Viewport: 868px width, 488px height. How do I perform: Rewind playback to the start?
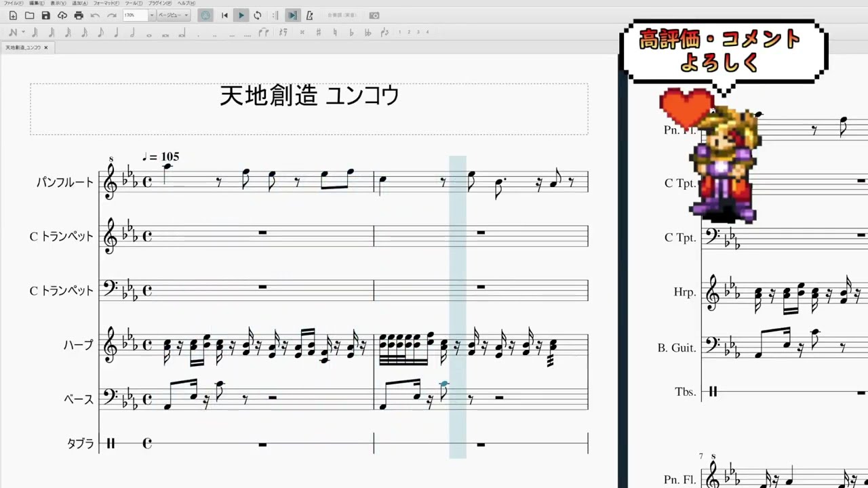(x=224, y=16)
